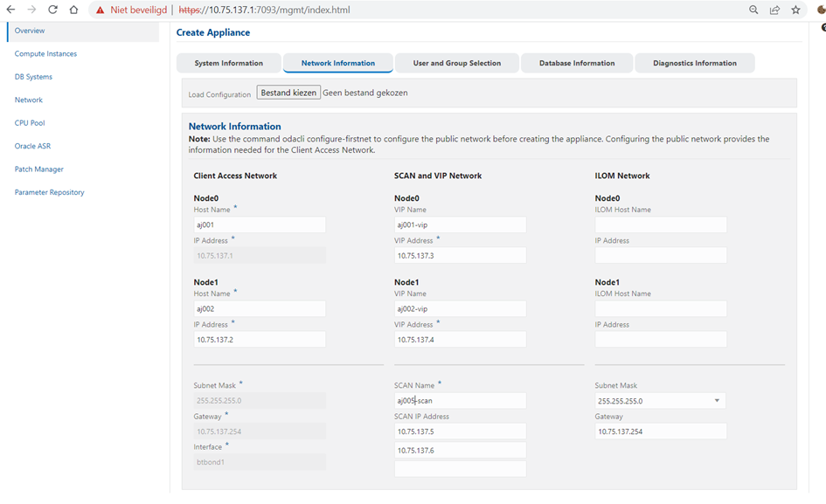This screenshot has height=504, width=826.
Task: Select the Database Information tab
Action: 576,63
